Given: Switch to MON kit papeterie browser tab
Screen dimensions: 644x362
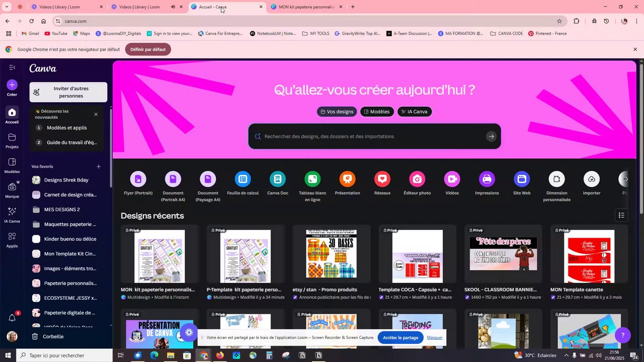Looking at the screenshot, I should coord(307,7).
